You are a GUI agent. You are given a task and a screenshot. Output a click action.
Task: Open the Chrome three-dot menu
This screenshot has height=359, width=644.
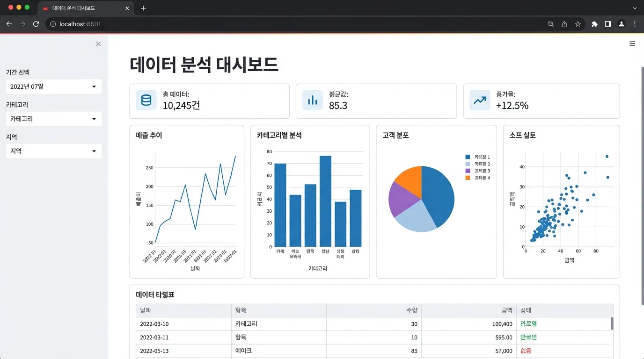635,24
